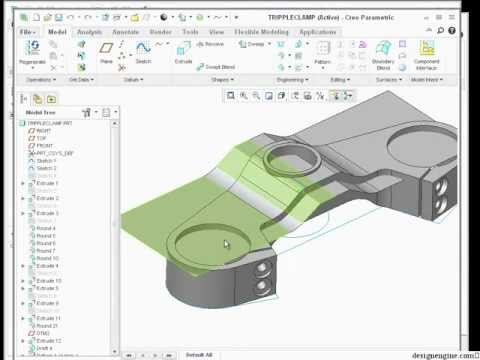Viewport: 480px width, 360px height.
Task: Switch to the Annotate ribbon tab
Action: click(126, 32)
